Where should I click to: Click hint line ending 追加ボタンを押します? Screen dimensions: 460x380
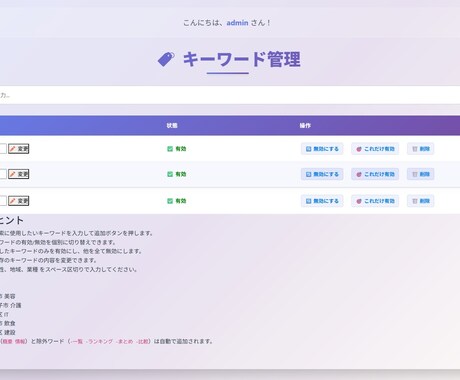(76, 233)
